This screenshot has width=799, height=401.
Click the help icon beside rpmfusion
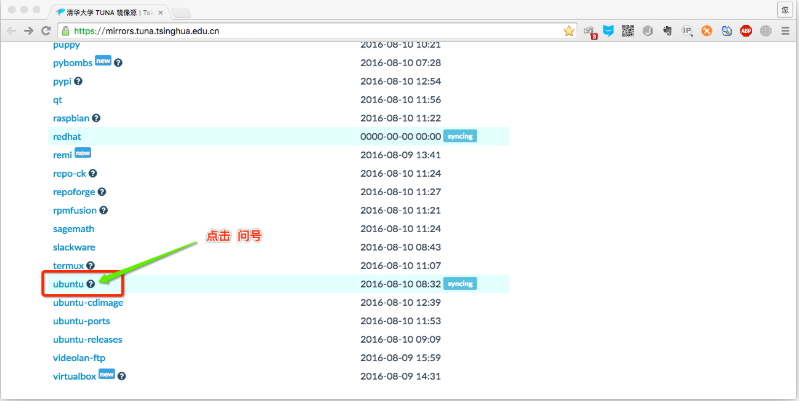[x=103, y=210]
